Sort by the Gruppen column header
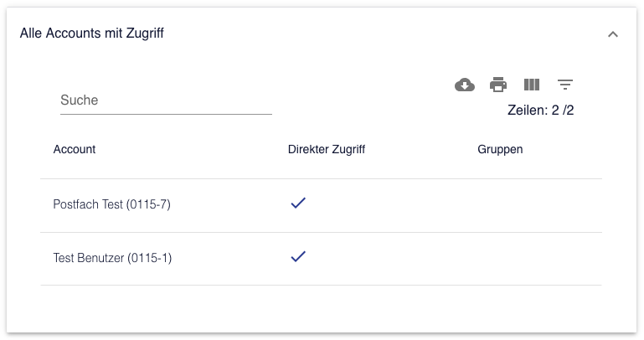 pos(500,149)
